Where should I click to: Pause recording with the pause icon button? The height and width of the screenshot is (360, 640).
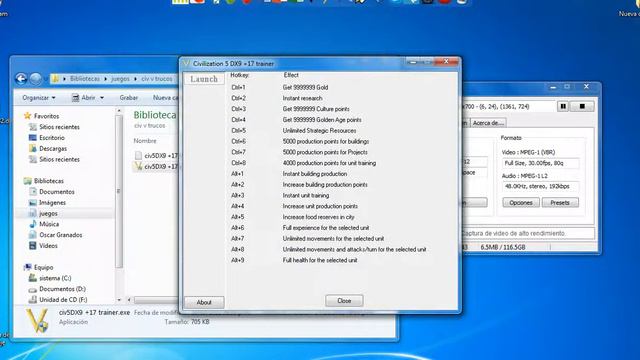tap(563, 107)
